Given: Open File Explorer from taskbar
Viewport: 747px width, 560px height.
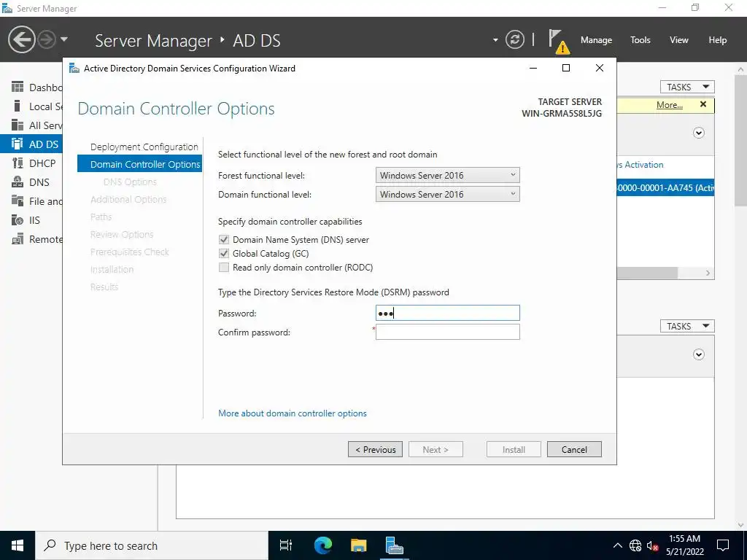Looking at the screenshot, I should point(358,545).
